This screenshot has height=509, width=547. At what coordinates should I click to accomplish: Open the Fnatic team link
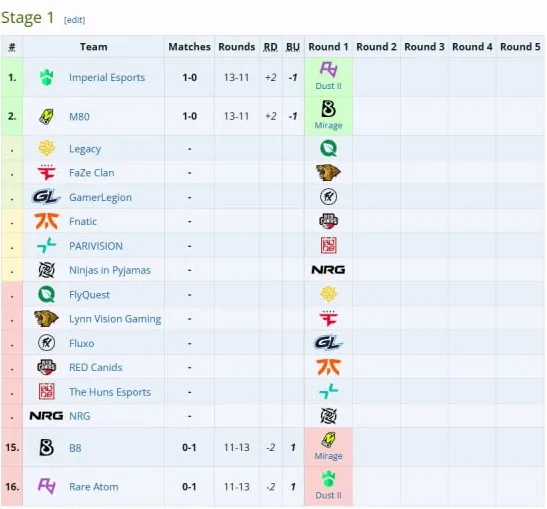83,222
